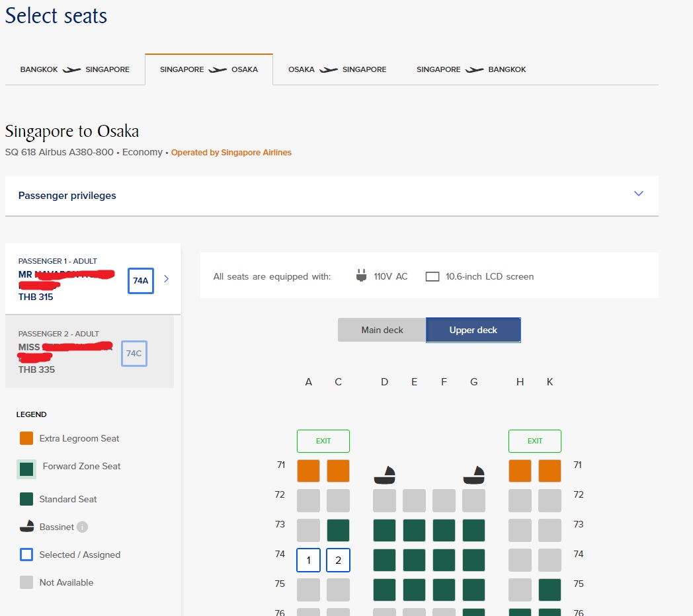
Task: Open the Osaka to Singapore tab
Action: coord(337,69)
